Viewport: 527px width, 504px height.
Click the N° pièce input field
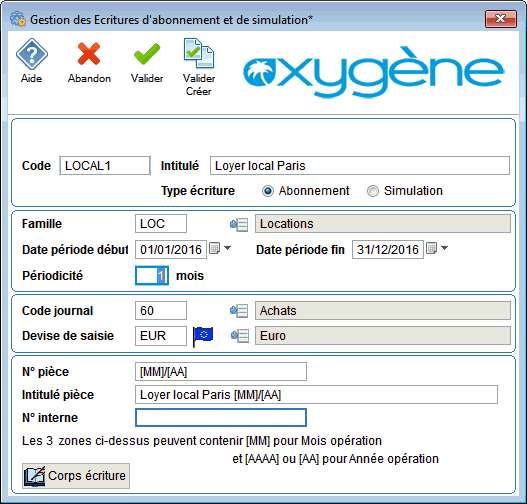tap(221, 372)
